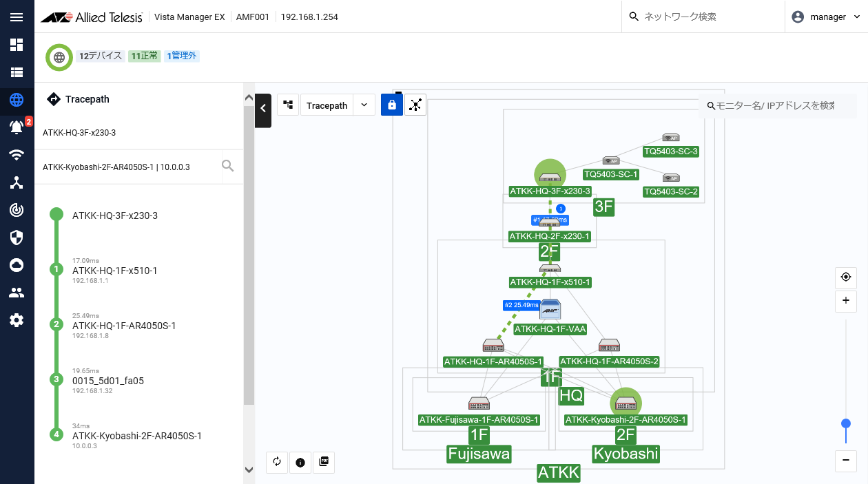Open the manager account dropdown
This screenshot has height=484, width=868.
pos(827,17)
